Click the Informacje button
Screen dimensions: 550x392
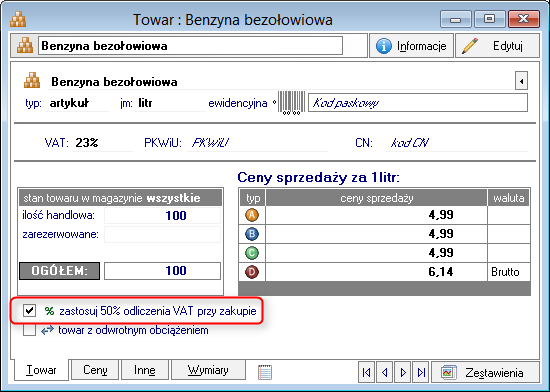(x=411, y=46)
